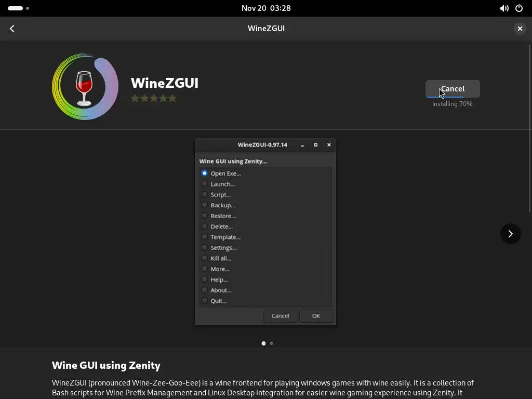Open the system volume indicator
The height and width of the screenshot is (399, 532).
(x=504, y=8)
